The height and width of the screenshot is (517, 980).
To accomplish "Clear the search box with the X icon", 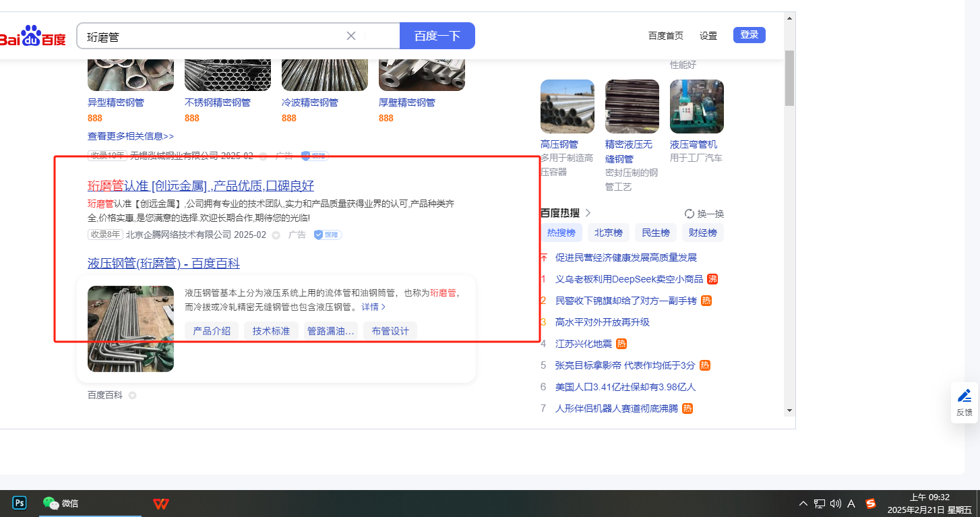I will (x=350, y=36).
